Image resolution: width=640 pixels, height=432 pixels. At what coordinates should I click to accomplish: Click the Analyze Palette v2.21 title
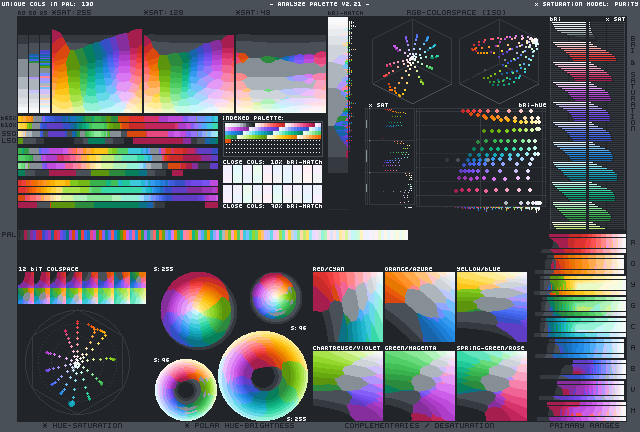(x=319, y=5)
